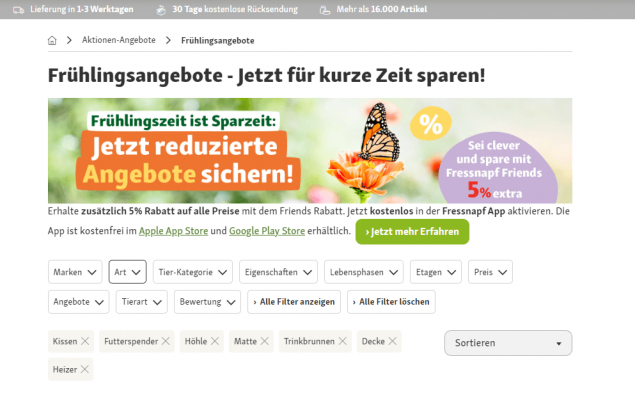Delete the Matte filter chip

[264, 341]
